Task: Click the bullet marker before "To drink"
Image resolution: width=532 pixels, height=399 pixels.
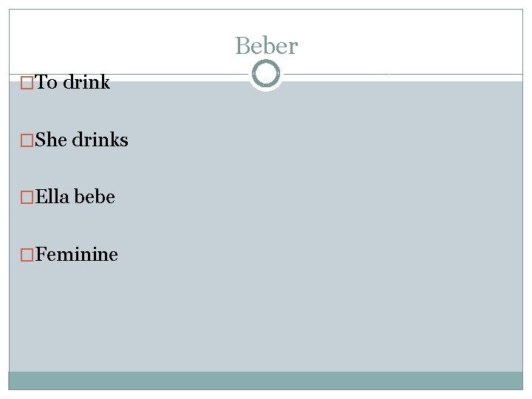Action: point(28,83)
